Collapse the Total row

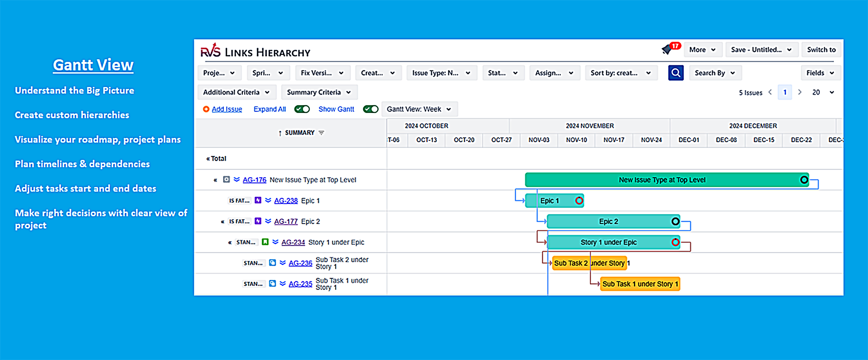point(208,159)
